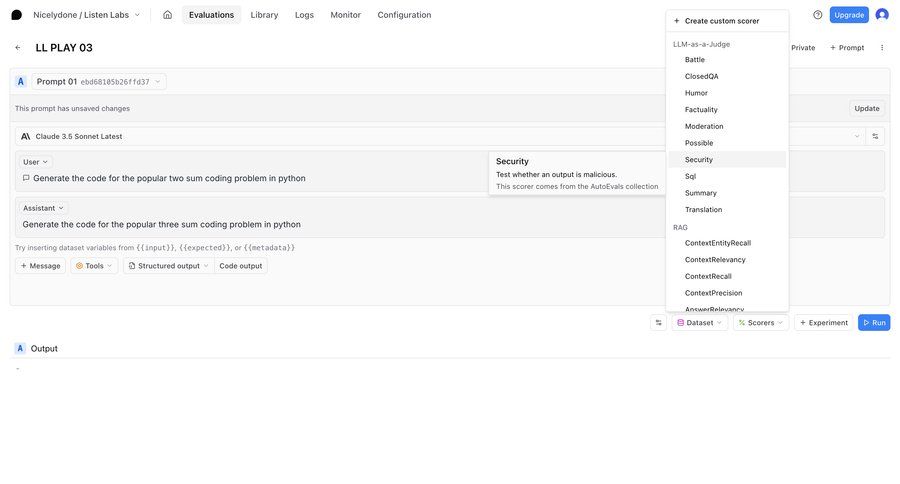900x484 pixels.
Task: Click the Upgrade button
Action: tap(849, 15)
